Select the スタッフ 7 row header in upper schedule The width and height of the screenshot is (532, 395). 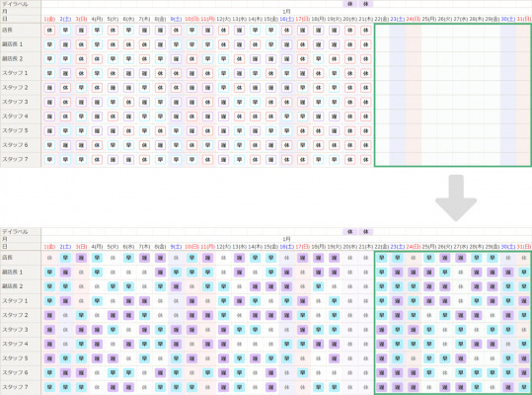[x=21, y=160]
